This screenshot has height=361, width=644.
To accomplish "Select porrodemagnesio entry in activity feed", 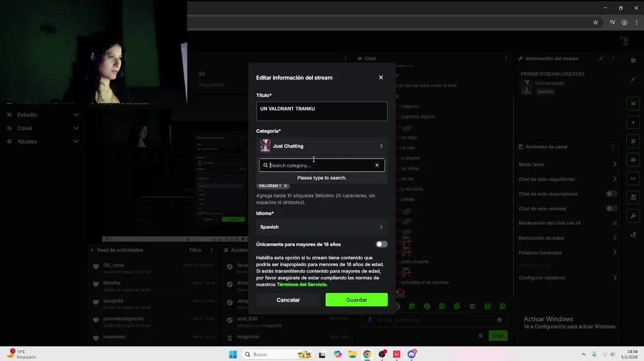I will [153, 321].
